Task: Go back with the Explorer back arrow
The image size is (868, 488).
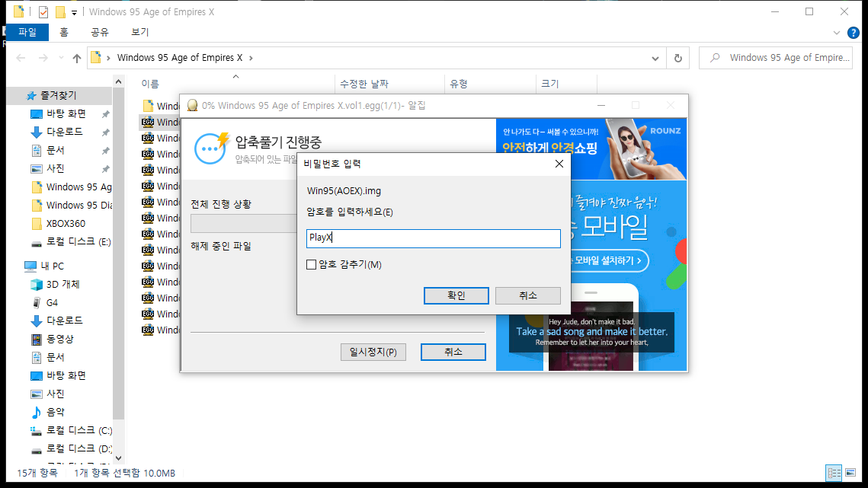Action: click(x=21, y=58)
